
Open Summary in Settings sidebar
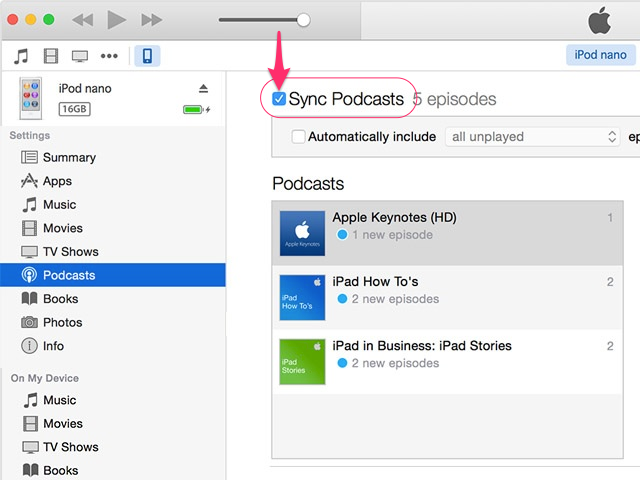pos(69,157)
